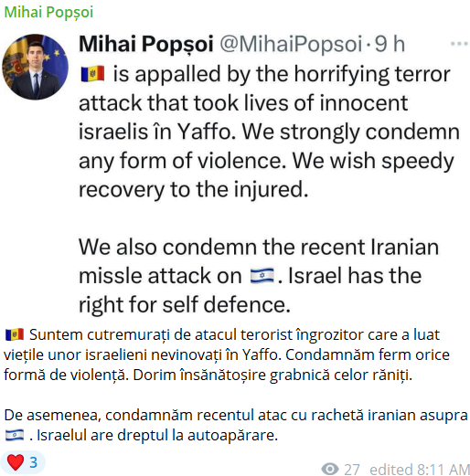Click the tweet line 'is appalled by the horrifying terror'
Screen dimensions: 470x476
[x=282, y=74]
